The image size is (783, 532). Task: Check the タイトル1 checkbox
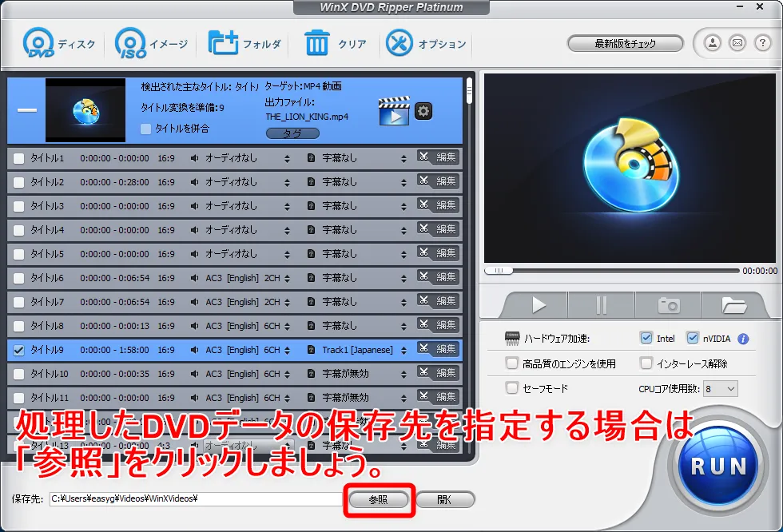19,159
